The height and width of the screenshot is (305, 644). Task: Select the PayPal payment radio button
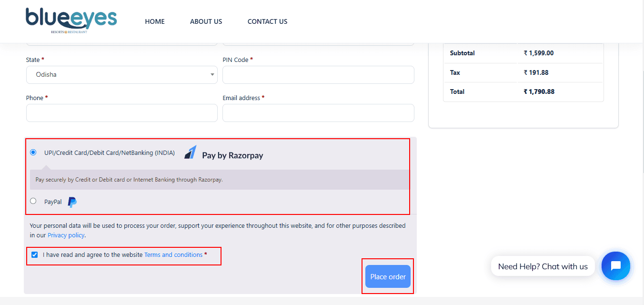pos(33,201)
